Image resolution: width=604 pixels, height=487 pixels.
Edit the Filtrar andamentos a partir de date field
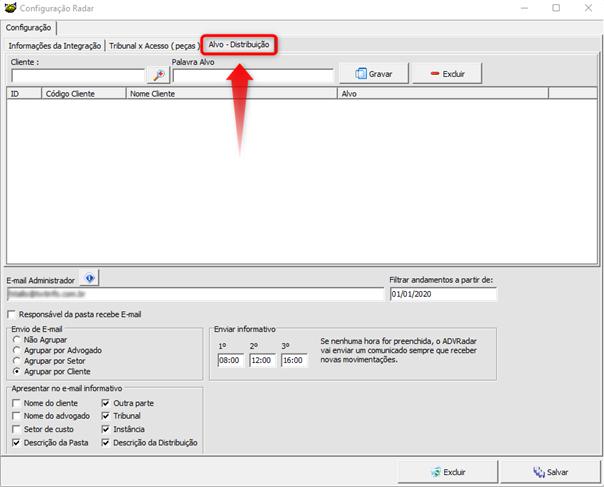(x=443, y=294)
